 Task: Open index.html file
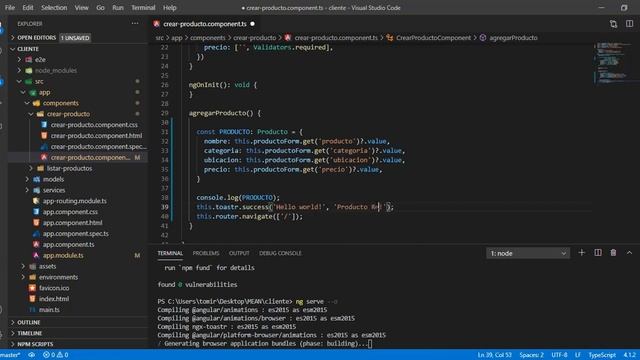coord(54,299)
